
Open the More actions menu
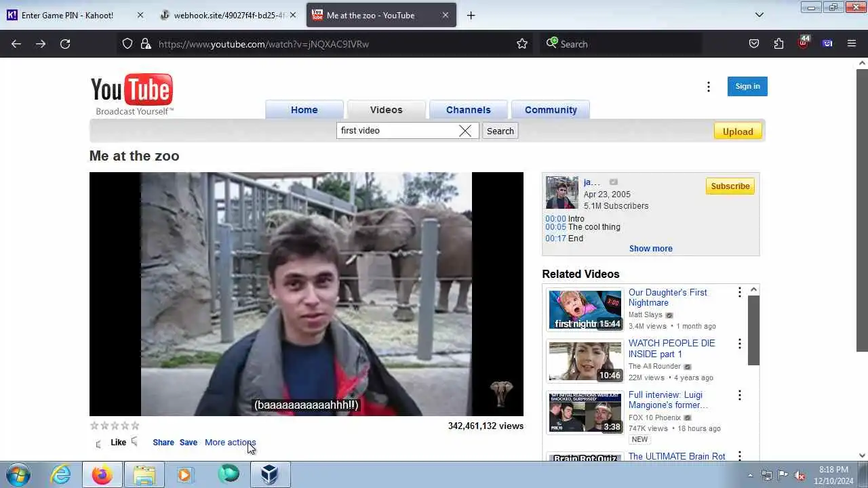click(x=231, y=443)
